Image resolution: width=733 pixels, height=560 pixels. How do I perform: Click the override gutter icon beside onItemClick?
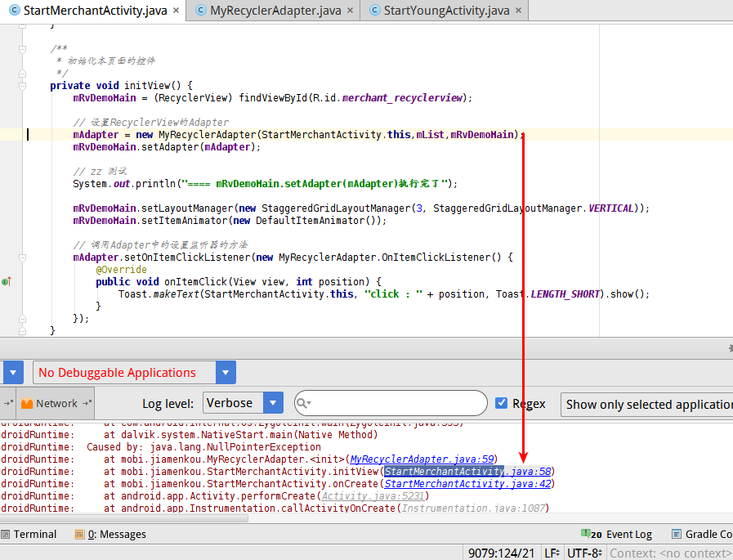(6, 282)
